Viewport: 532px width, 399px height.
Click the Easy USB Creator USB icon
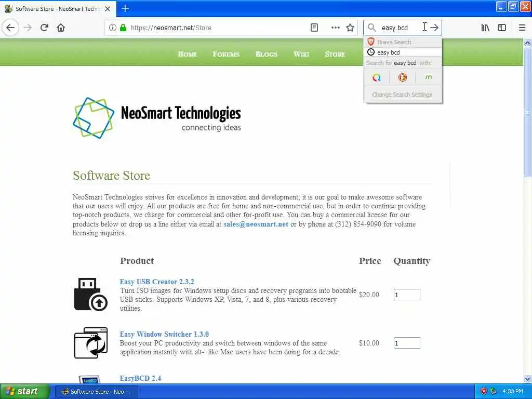click(x=90, y=295)
